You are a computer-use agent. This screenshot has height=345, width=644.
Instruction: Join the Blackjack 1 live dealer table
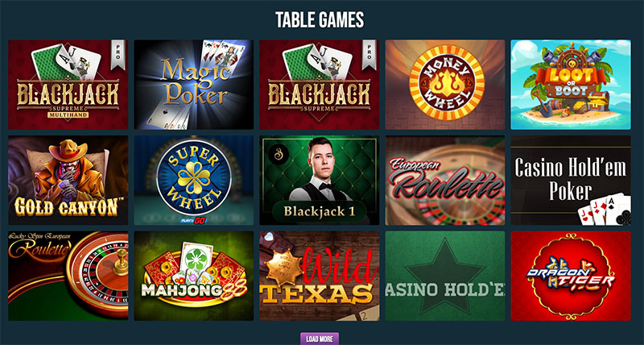point(320,180)
